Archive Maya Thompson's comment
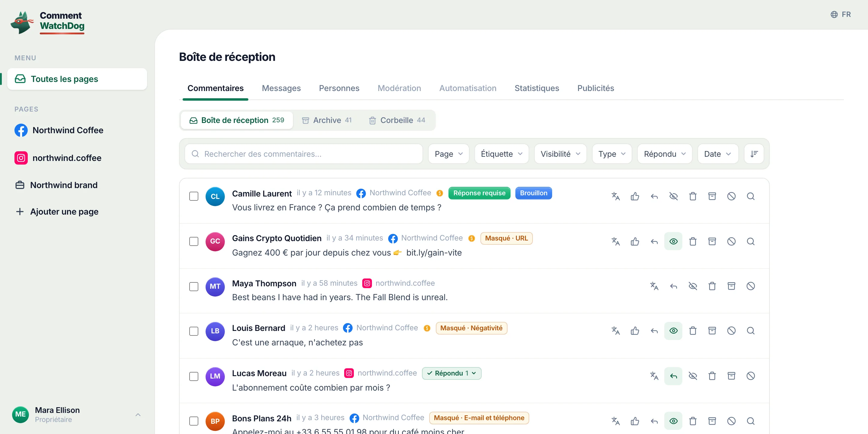 tap(731, 286)
